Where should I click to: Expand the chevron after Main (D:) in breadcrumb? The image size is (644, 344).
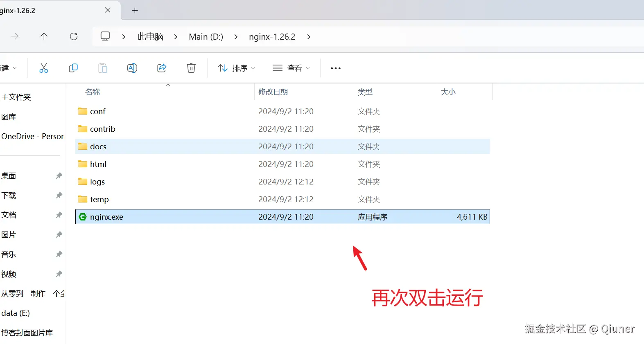point(236,37)
